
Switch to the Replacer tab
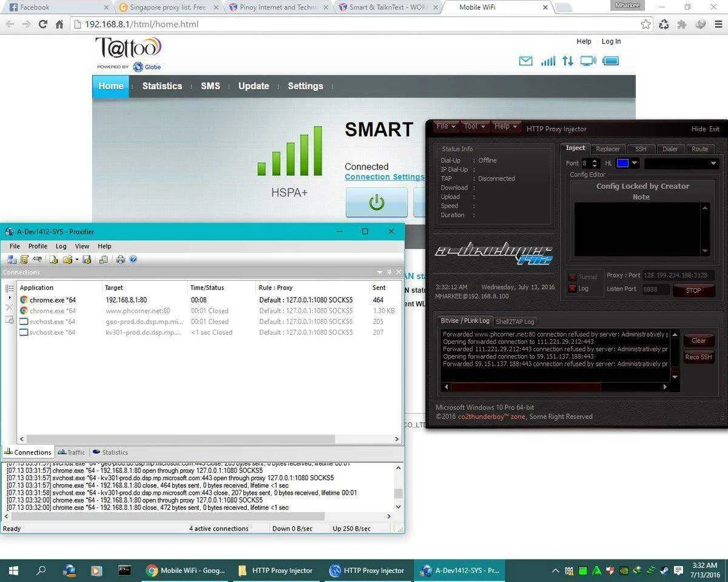(607, 149)
